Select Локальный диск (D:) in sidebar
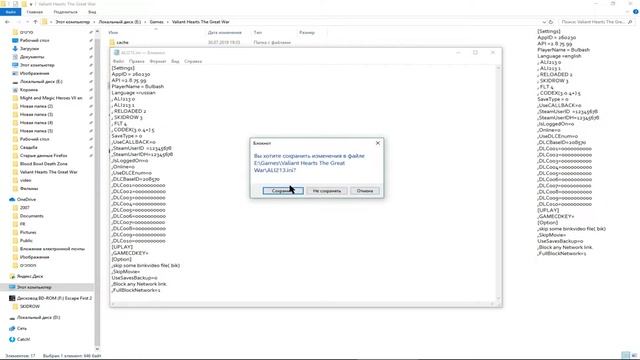The image size is (640, 360). [38, 318]
